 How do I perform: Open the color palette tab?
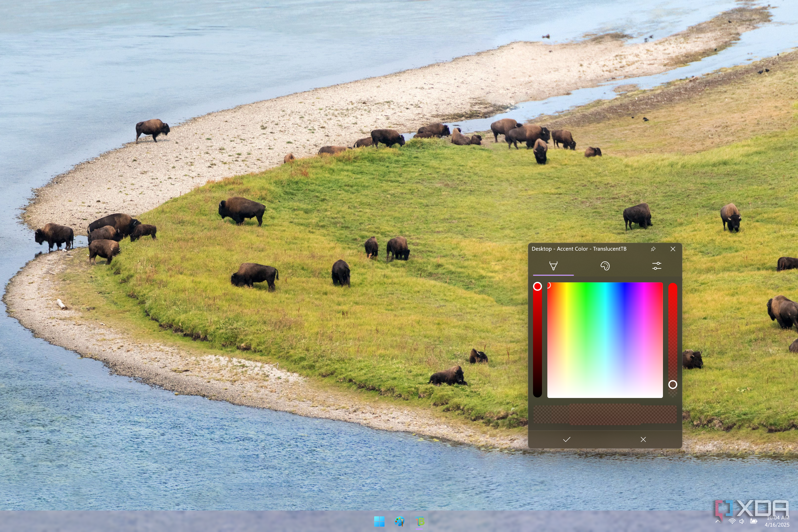click(605, 266)
